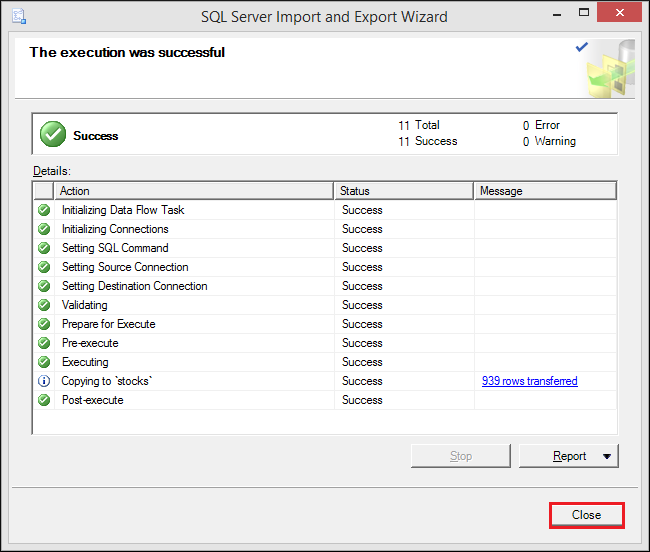Click Success status of Post-execute row
This screenshot has width=650, height=552.
pyautogui.click(x=362, y=400)
